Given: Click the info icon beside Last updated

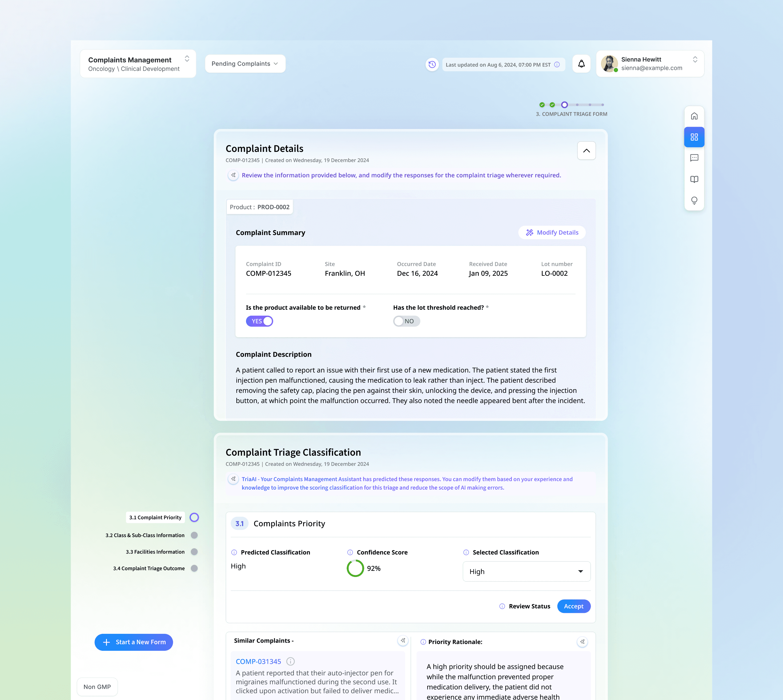Looking at the screenshot, I should click(x=557, y=64).
